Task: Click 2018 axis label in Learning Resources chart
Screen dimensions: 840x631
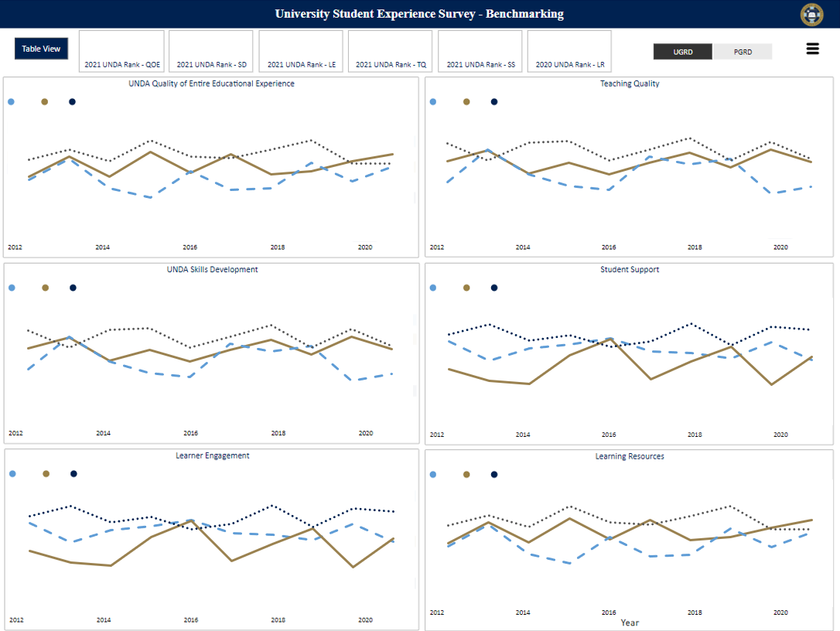Action: tap(695, 612)
